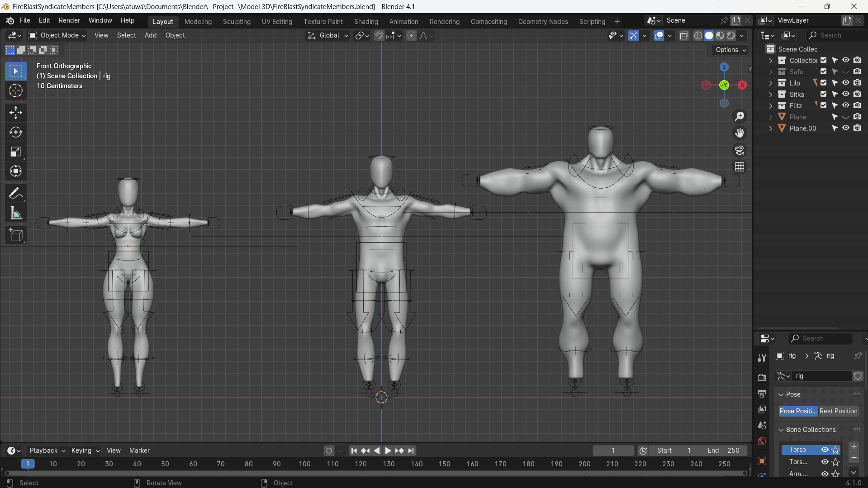Viewport: 868px width, 488px height.
Task: Select the Move tool
Action: point(16,112)
